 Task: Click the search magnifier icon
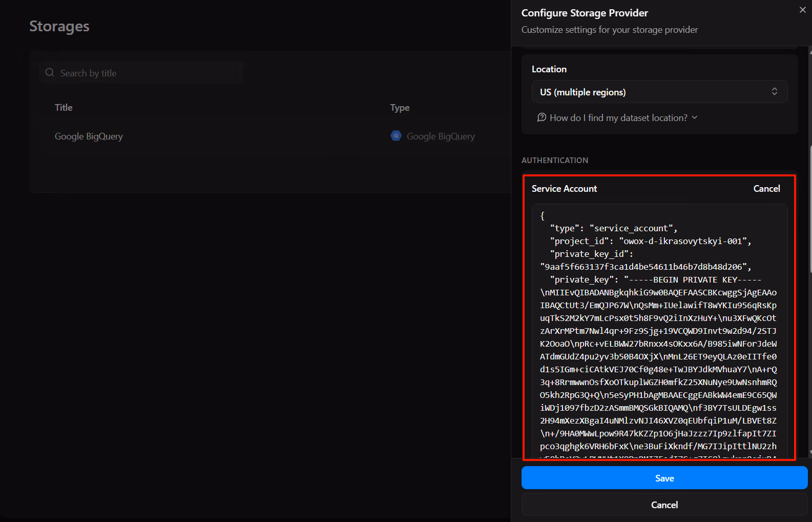(50, 73)
